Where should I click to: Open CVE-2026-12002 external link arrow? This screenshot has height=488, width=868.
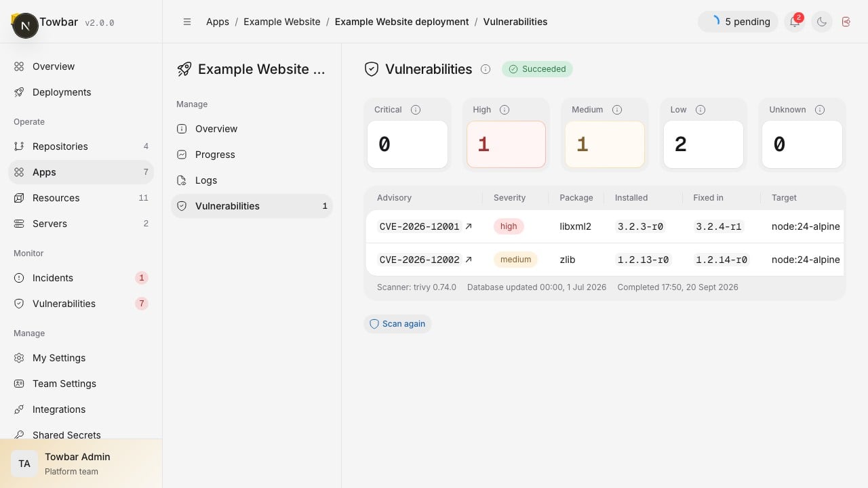(469, 260)
